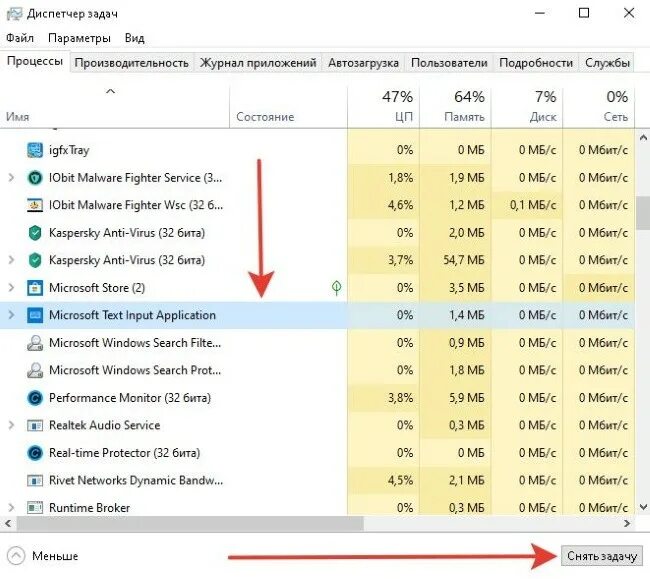Click the Kaspersky Anti-Virus 54,7 МБ row icon

35,260
